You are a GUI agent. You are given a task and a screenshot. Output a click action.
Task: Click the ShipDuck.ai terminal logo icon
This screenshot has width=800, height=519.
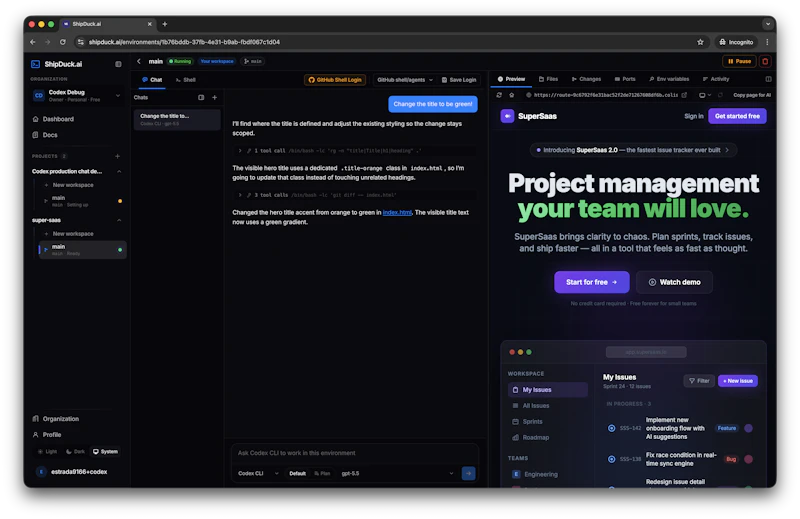click(35, 64)
